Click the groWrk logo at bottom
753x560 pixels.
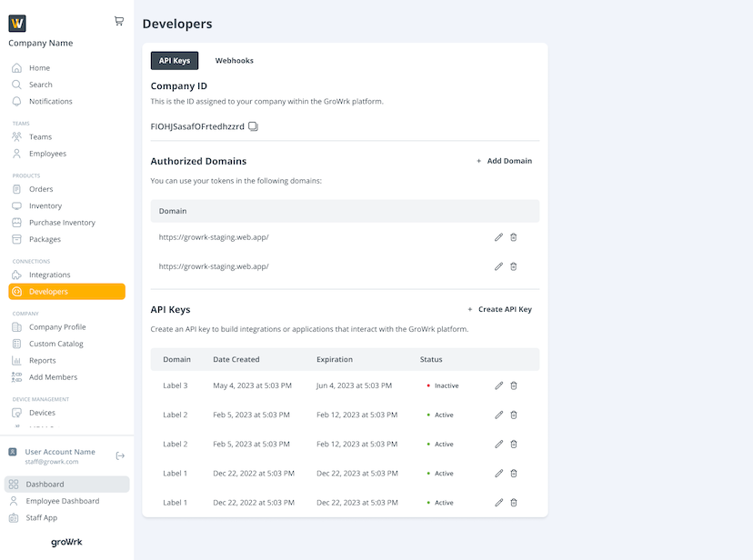coord(66,542)
